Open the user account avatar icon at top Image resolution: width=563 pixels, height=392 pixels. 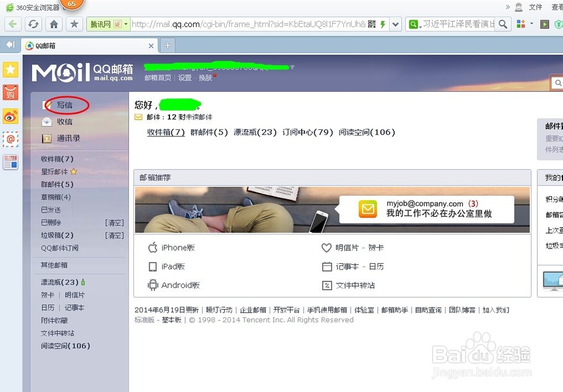pyautogui.click(x=519, y=7)
